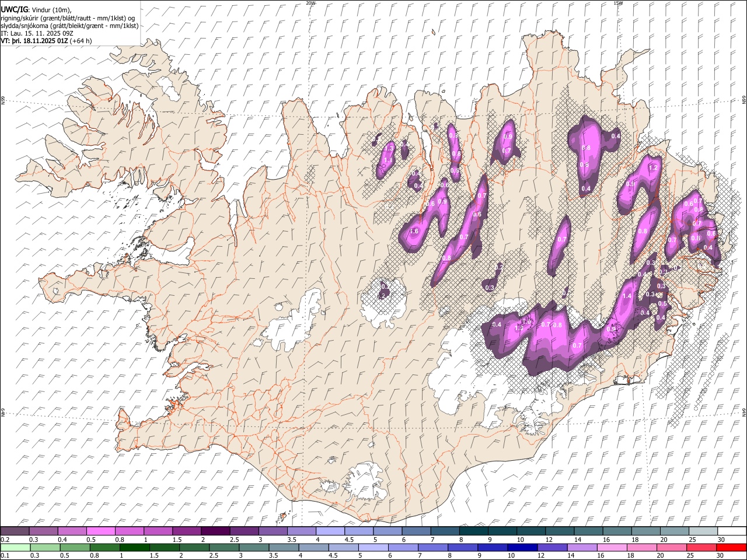Image resolution: width=747 pixels, height=560 pixels.
Task: Click the '1.6' snowfall value on the map
Action: [414, 231]
